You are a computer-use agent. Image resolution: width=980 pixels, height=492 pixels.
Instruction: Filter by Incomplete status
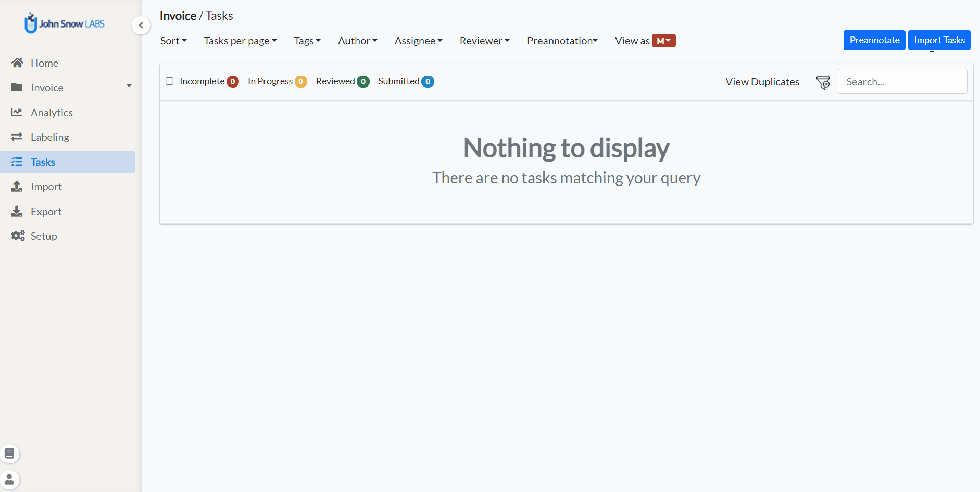[202, 81]
